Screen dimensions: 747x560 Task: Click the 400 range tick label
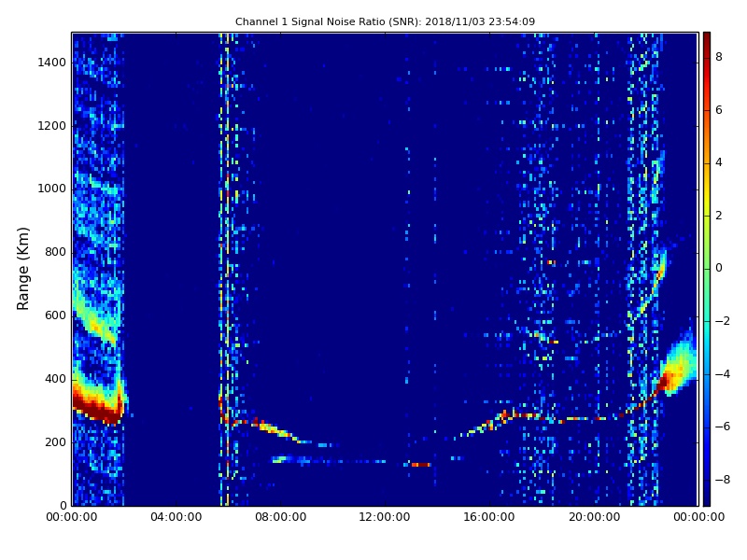(55, 379)
